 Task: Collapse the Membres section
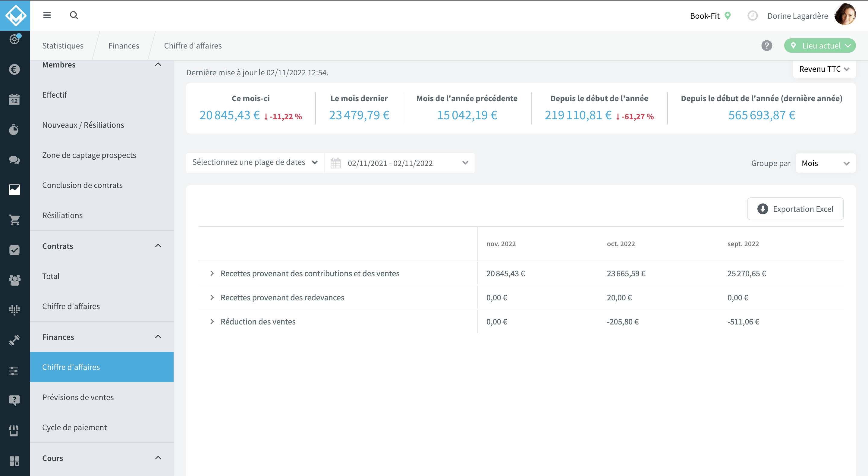158,64
